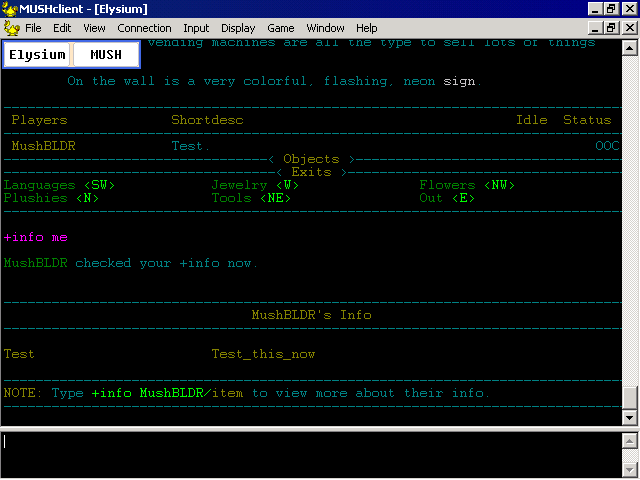This screenshot has height=480, width=640.
Task: Restore the inner Elysium world window
Action: [x=611, y=28]
